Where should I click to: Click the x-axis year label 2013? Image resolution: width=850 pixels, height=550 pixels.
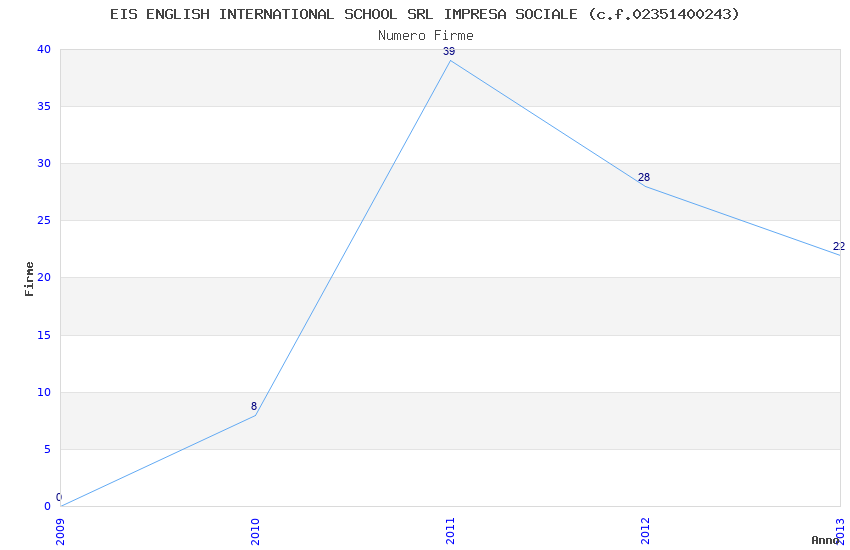(x=840, y=532)
